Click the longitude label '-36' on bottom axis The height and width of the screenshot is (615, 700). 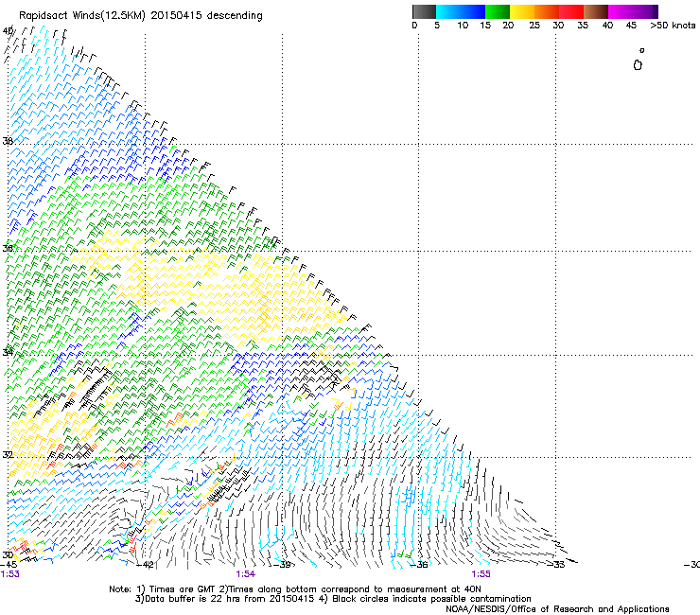[419, 565]
